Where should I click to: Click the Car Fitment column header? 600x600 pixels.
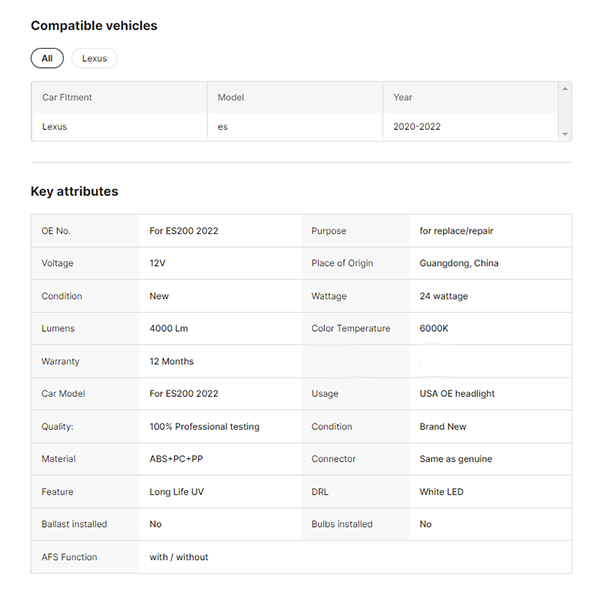67,97
